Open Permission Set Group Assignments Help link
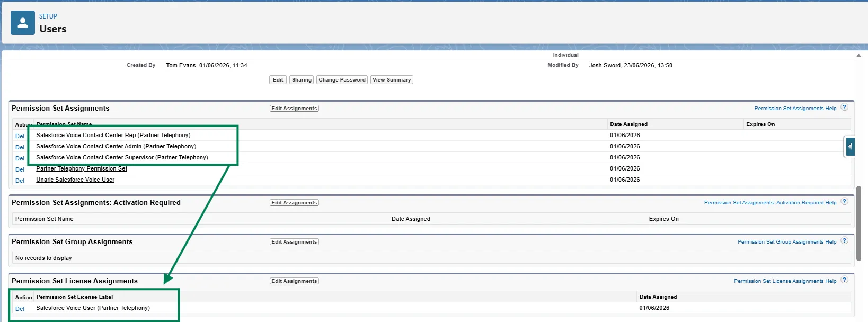Viewport: 868px width, 323px height. click(787, 242)
